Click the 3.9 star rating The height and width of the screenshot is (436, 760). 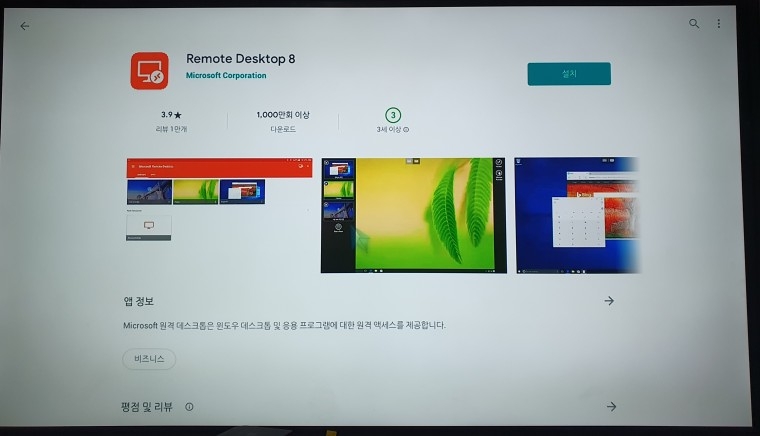pyautogui.click(x=171, y=115)
